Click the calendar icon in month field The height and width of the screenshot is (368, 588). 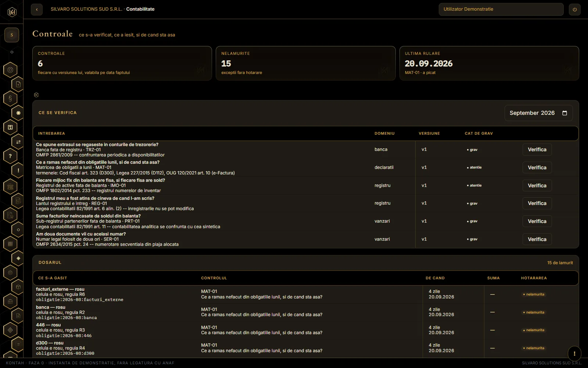pyautogui.click(x=565, y=113)
